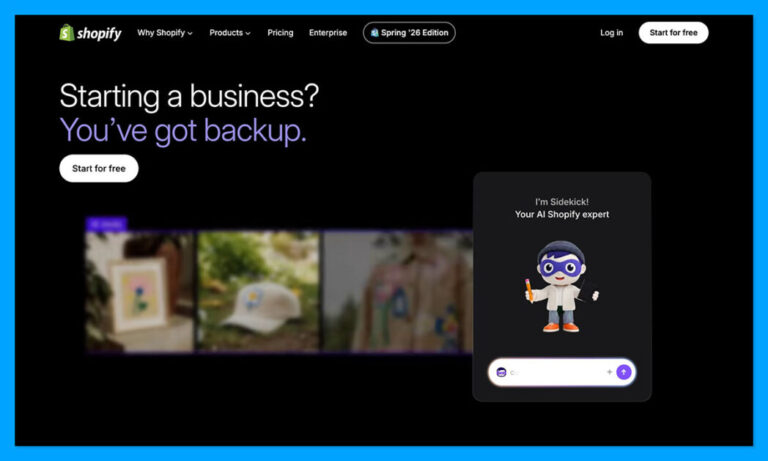This screenshot has height=461, width=768.
Task: Click the Sidekick mascot character
Action: pos(561,287)
